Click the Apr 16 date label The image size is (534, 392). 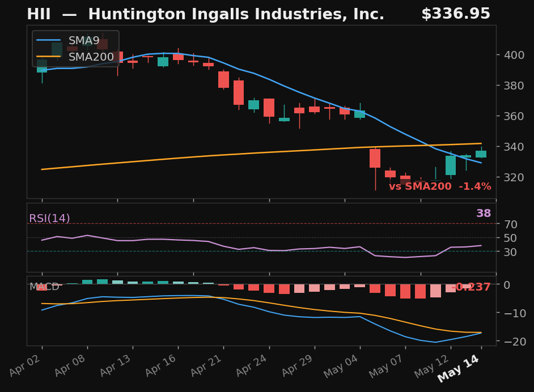point(161,365)
